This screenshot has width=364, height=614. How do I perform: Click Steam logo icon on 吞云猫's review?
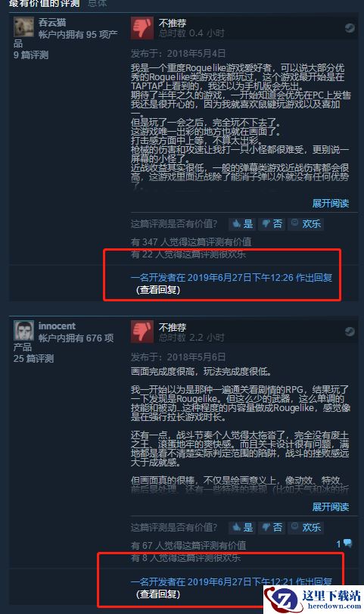pyautogui.click(x=350, y=28)
